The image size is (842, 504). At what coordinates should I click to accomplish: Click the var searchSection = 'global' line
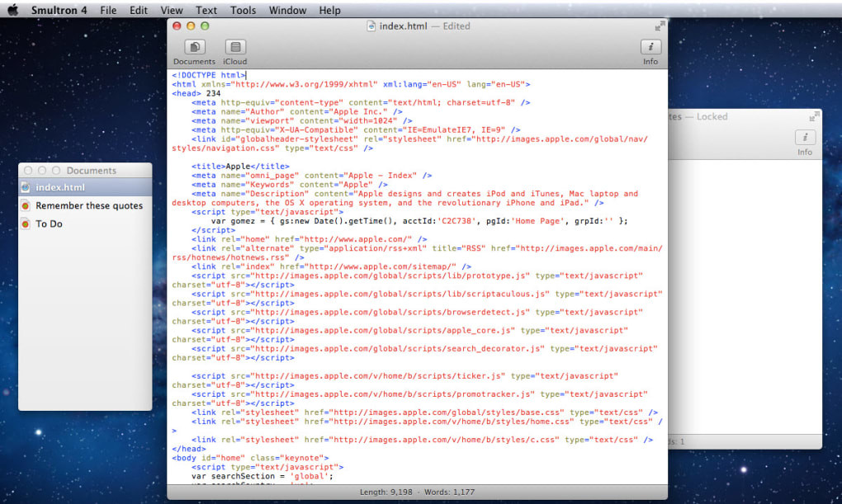[x=263, y=476]
